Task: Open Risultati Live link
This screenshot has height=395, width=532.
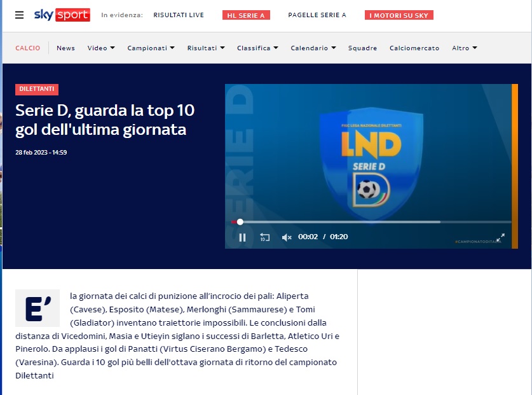Action: (179, 15)
